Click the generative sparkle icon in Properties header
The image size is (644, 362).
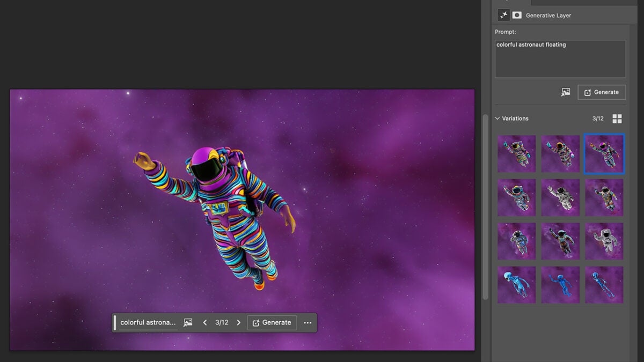pos(503,15)
